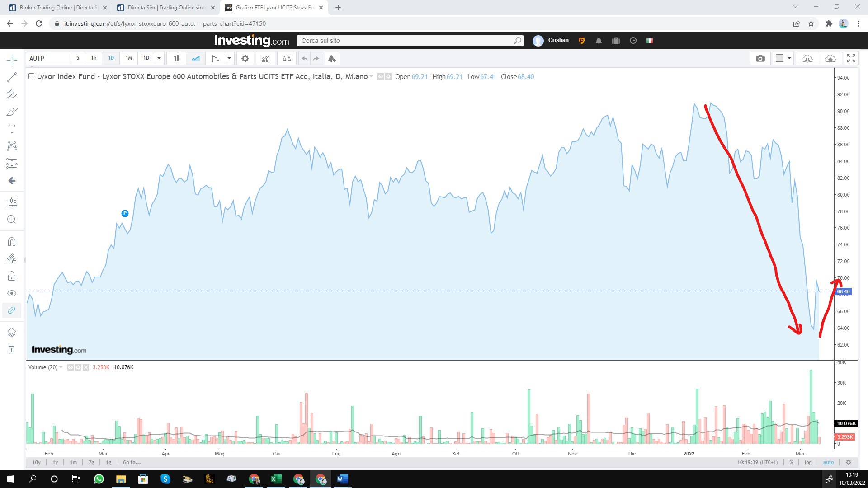This screenshot has height=488, width=868.
Task: Set range to 1m
Action: [73, 462]
